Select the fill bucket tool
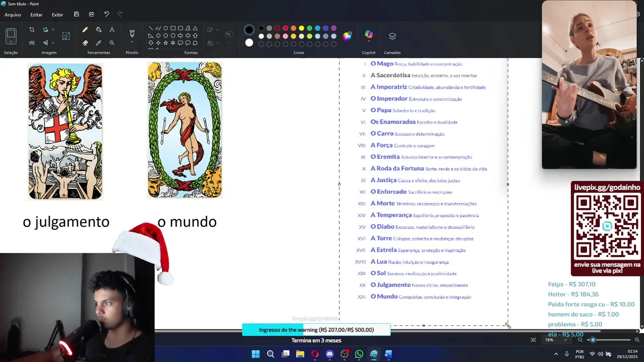The height and width of the screenshot is (362, 644). (99, 30)
